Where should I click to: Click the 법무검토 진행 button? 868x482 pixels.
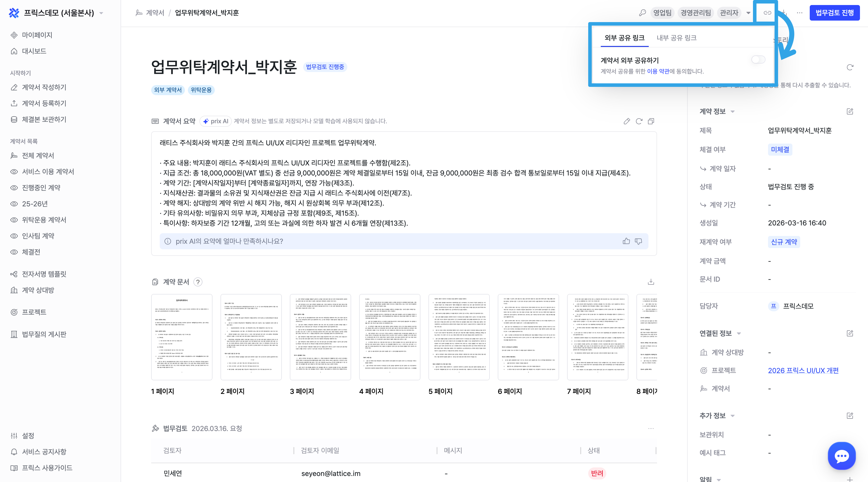click(x=834, y=13)
